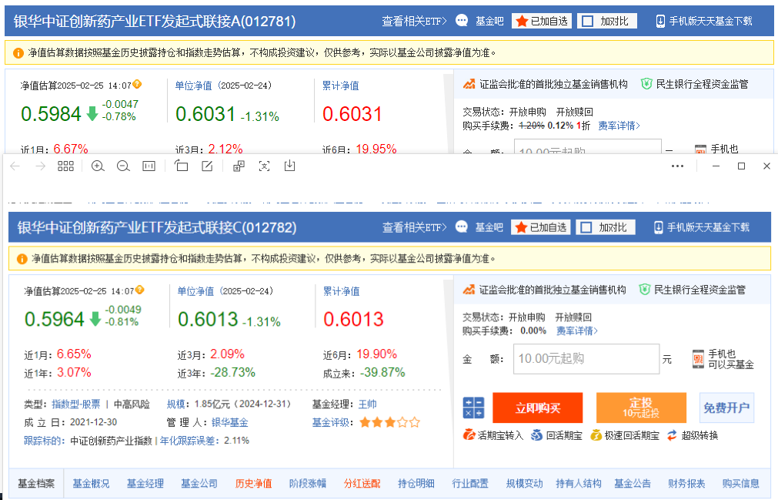
Task: Check the 加对比 box for fund C
Action: point(586,227)
